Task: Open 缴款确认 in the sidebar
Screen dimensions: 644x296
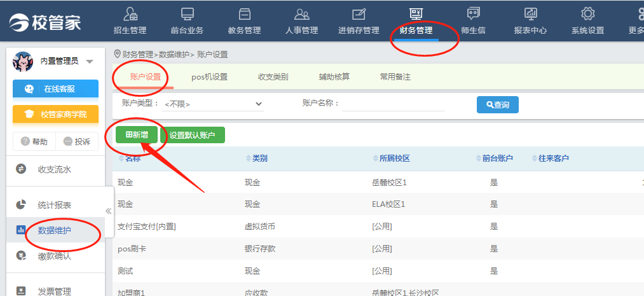Action: pos(55,256)
